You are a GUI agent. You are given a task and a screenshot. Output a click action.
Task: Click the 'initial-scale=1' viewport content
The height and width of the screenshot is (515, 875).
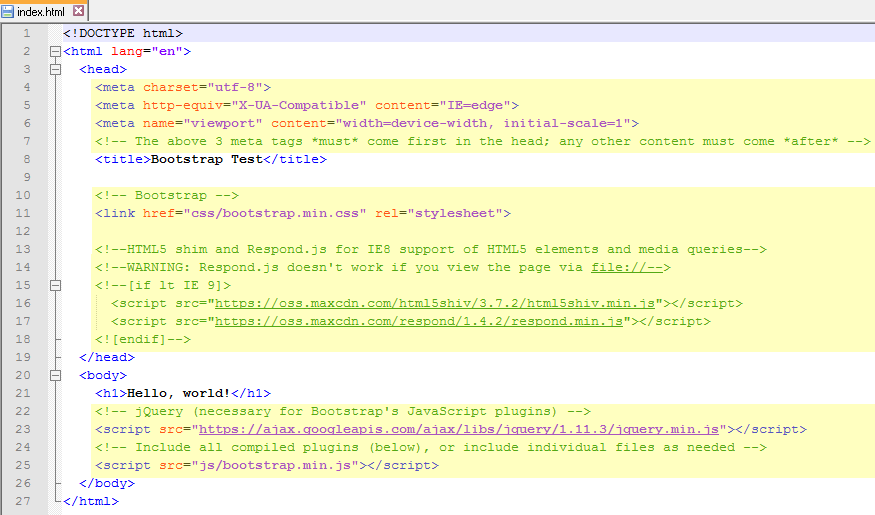[563, 123]
